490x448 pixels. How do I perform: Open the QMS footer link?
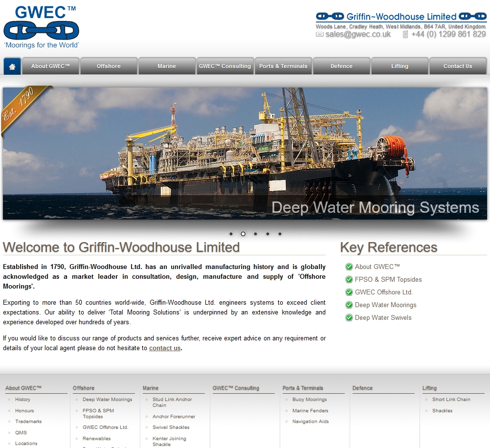coord(21,433)
